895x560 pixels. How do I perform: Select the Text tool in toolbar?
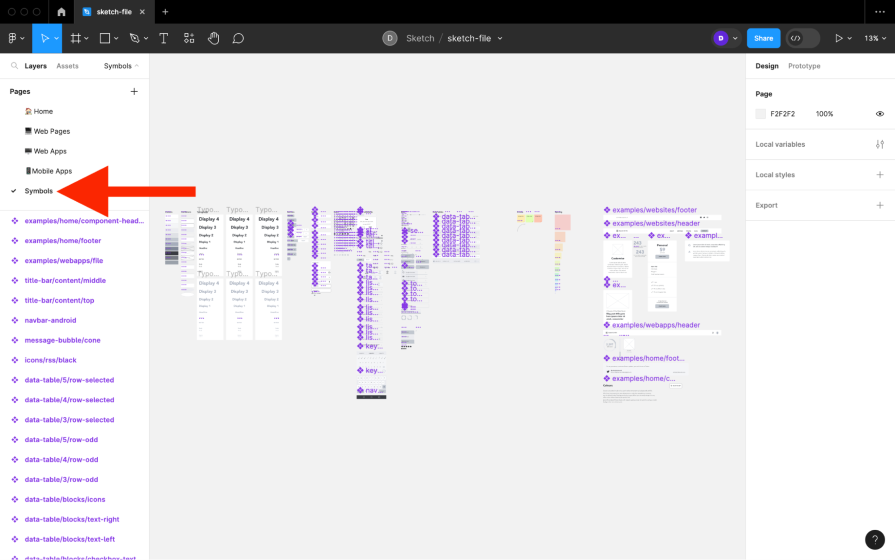pyautogui.click(x=163, y=38)
